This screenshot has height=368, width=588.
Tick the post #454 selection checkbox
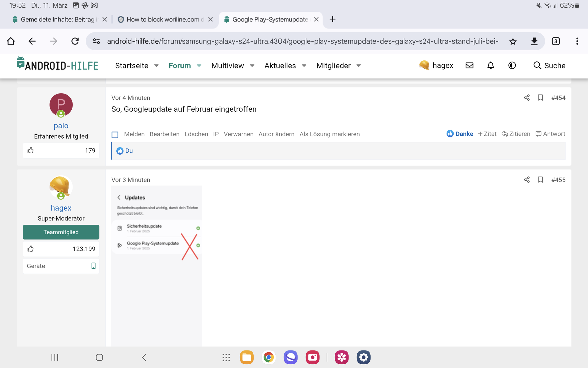pyautogui.click(x=115, y=135)
